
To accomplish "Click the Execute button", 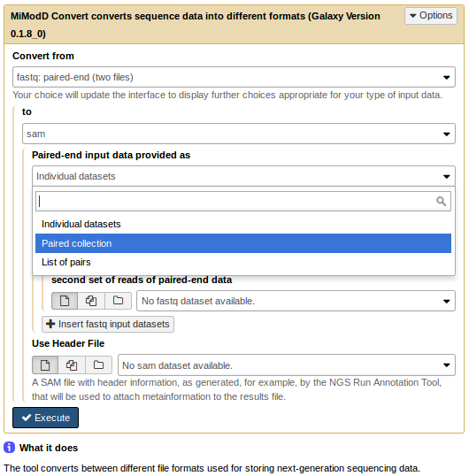I will pyautogui.click(x=45, y=418).
